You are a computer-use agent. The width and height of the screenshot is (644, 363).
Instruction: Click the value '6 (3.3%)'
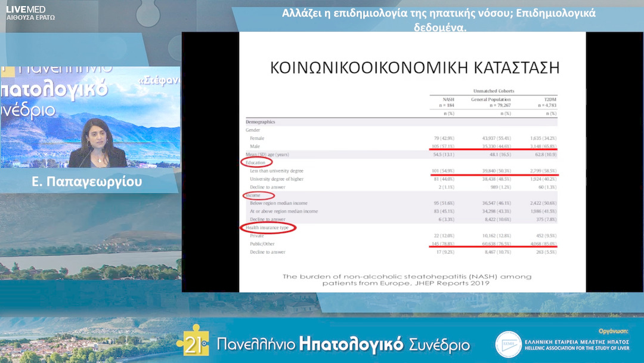446,220
